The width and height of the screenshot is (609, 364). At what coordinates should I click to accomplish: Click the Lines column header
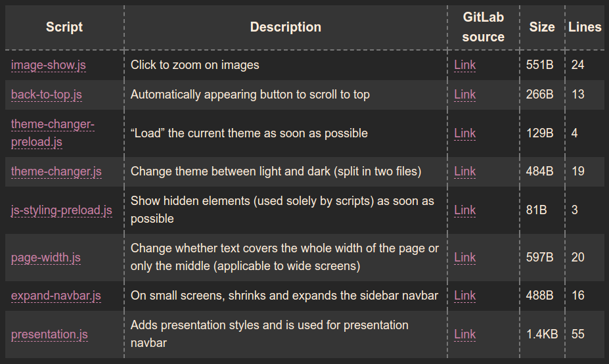coord(585,27)
